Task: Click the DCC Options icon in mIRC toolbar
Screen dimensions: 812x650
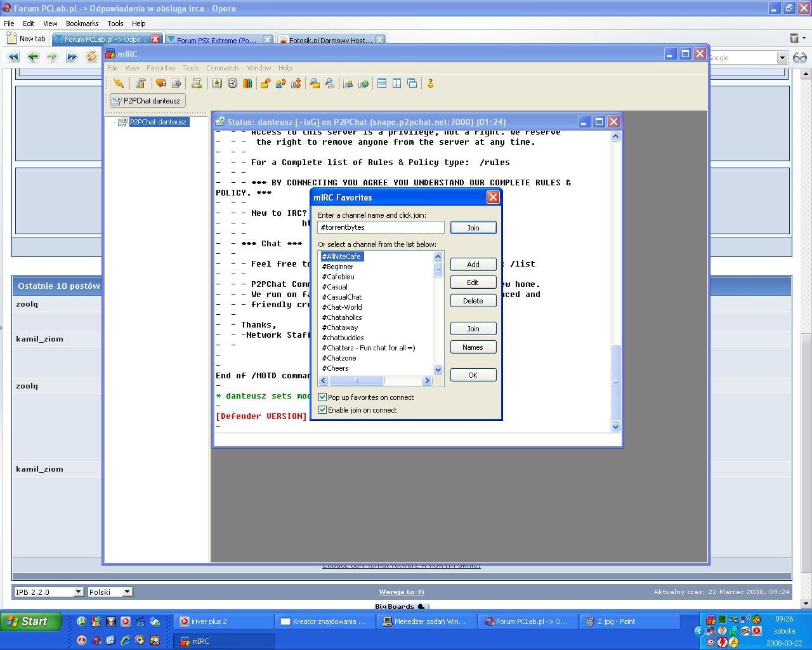Action: tap(296, 83)
